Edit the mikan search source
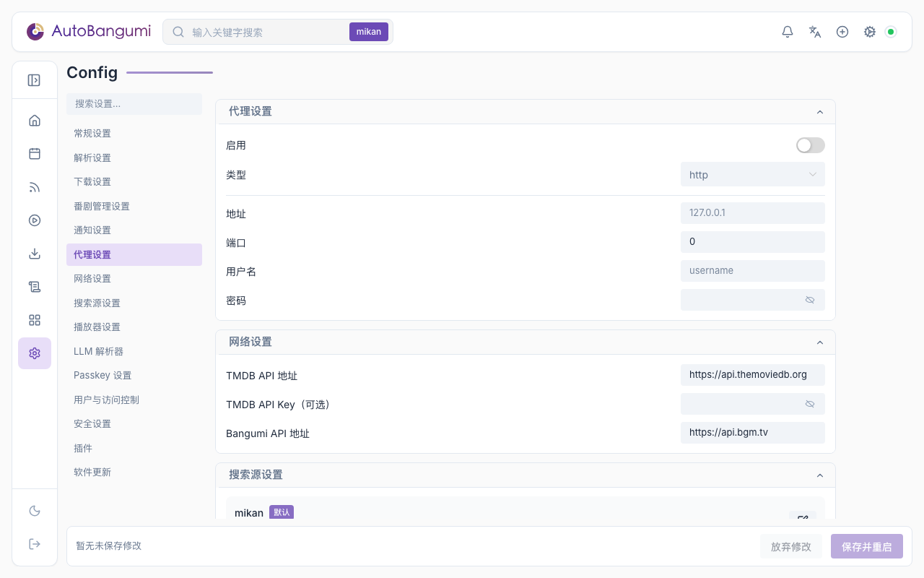924x578 pixels. tap(803, 515)
